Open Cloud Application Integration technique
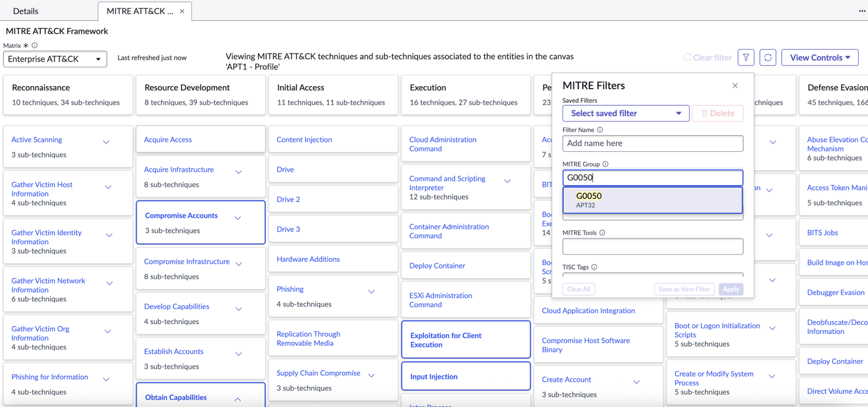This screenshot has width=868, height=407. coord(588,310)
